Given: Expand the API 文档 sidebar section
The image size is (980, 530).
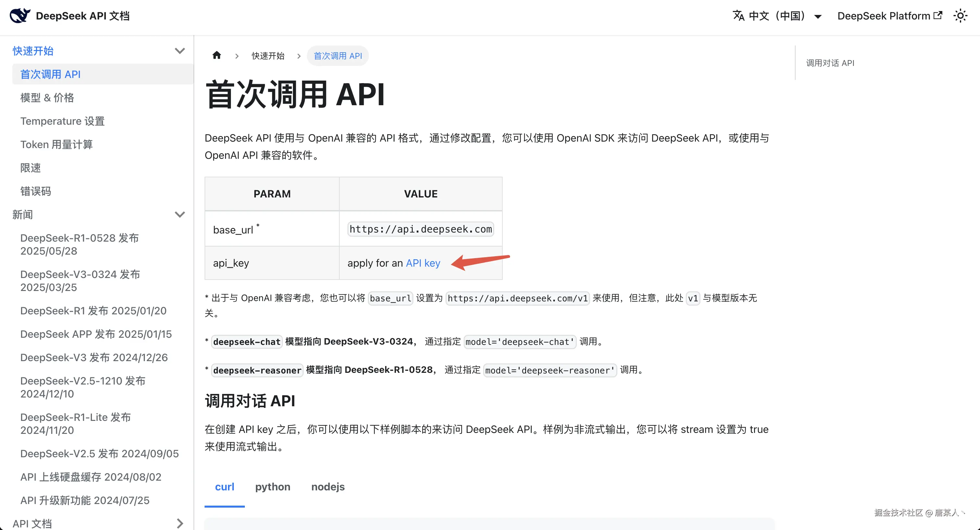Looking at the screenshot, I should tap(180, 524).
